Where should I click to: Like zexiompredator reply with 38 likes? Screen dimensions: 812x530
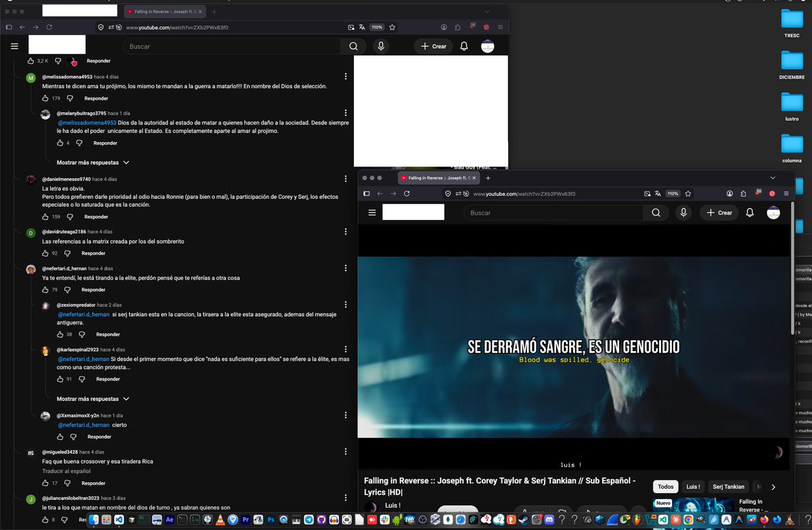(x=60, y=334)
